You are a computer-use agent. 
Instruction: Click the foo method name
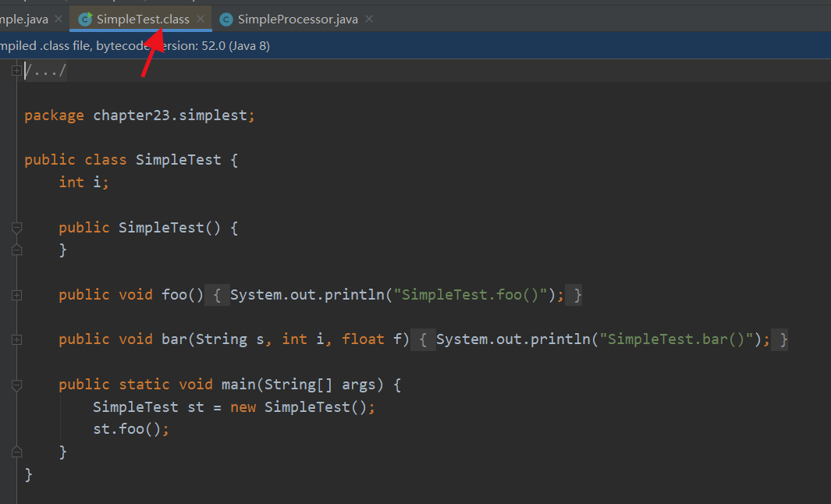coord(174,295)
